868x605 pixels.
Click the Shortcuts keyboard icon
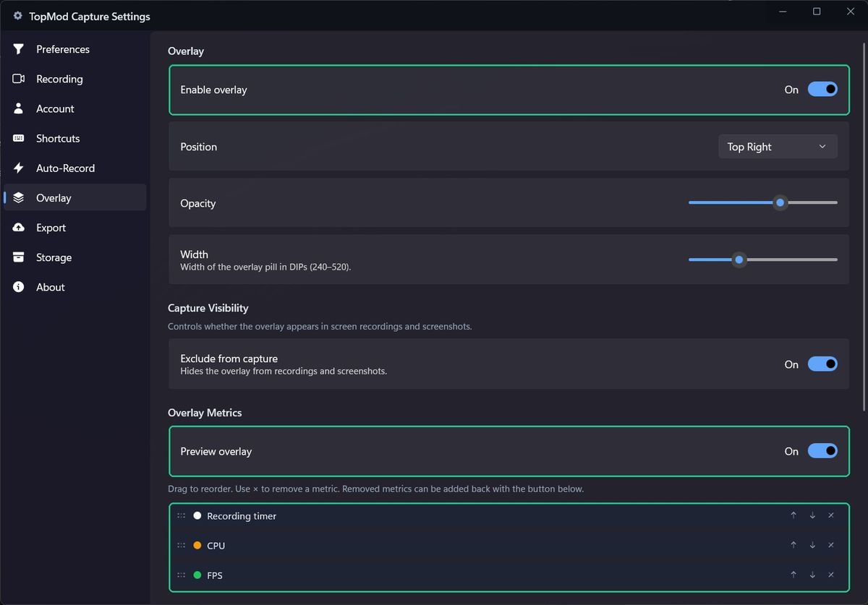(x=19, y=138)
